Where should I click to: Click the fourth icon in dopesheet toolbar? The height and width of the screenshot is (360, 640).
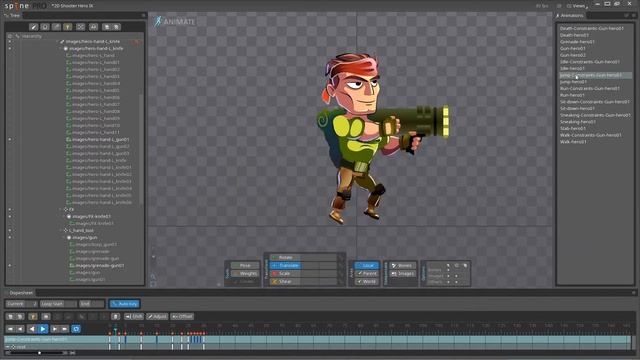point(46,316)
